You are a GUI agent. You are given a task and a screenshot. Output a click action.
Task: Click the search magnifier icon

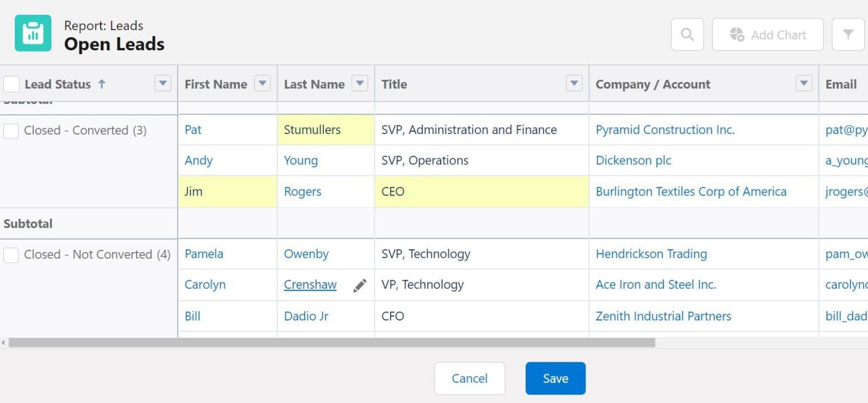pos(687,34)
